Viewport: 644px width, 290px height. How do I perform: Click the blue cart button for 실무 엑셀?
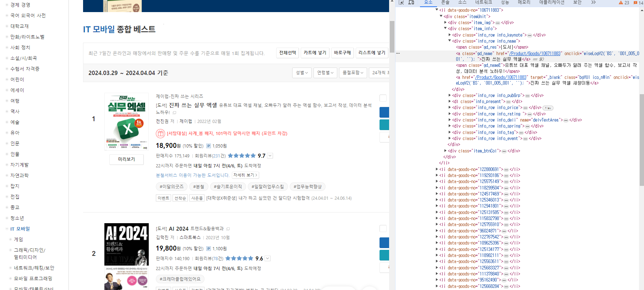point(384,112)
